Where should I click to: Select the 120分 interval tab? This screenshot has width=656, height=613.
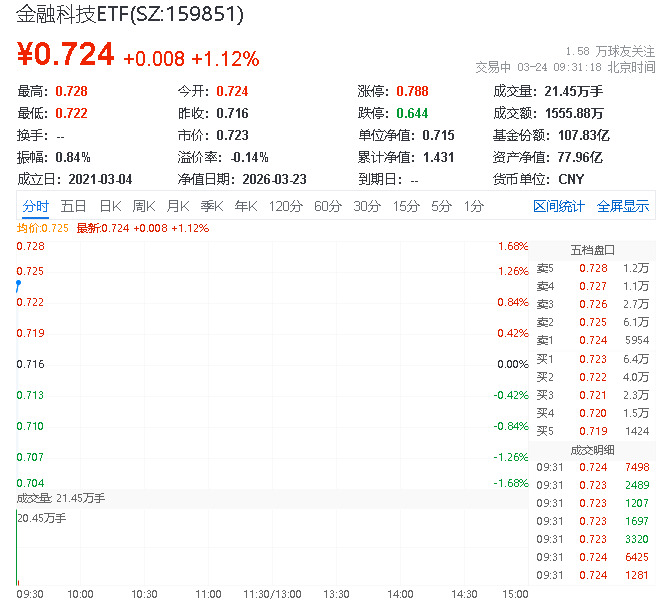285,206
